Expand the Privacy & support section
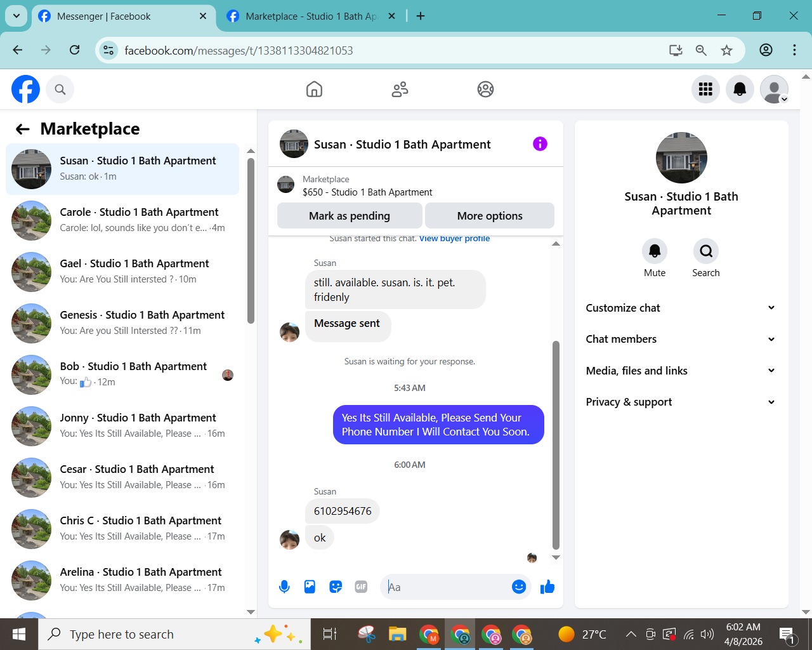Screen dimensions: 812x650 pyautogui.click(x=681, y=402)
